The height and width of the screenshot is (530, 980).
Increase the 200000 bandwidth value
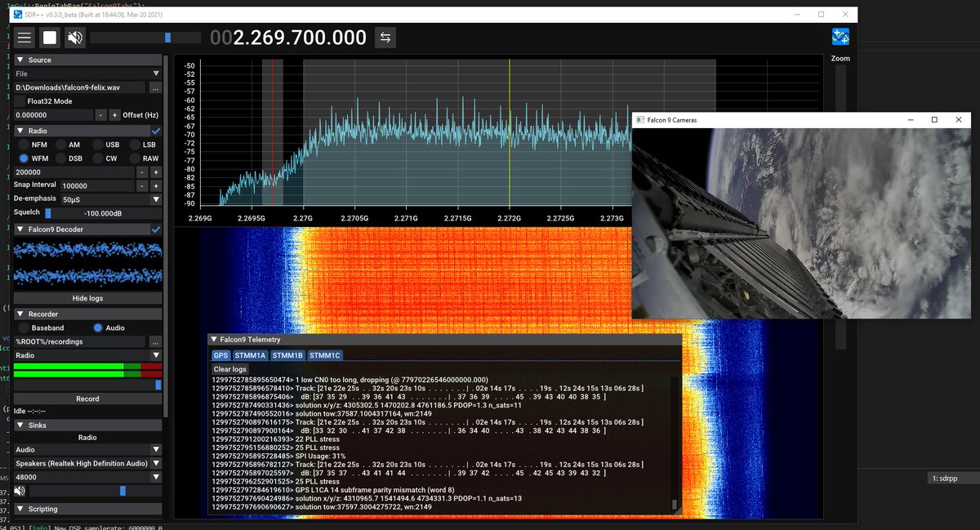click(x=155, y=172)
